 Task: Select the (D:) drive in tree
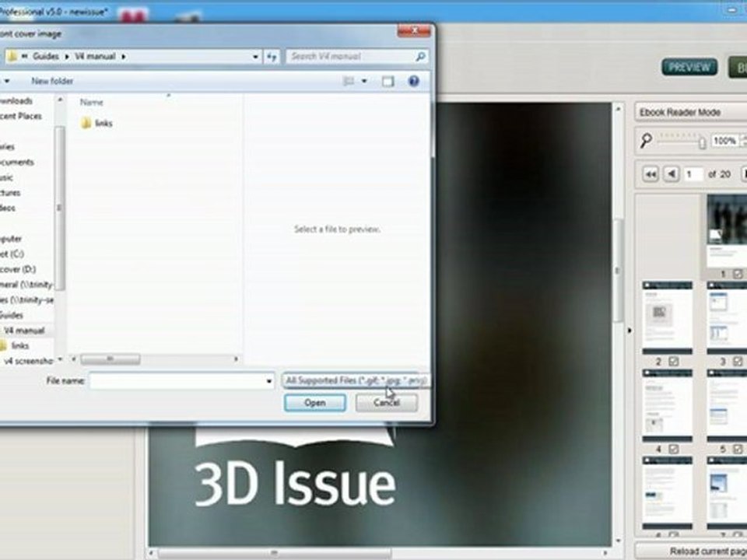[x=18, y=269]
